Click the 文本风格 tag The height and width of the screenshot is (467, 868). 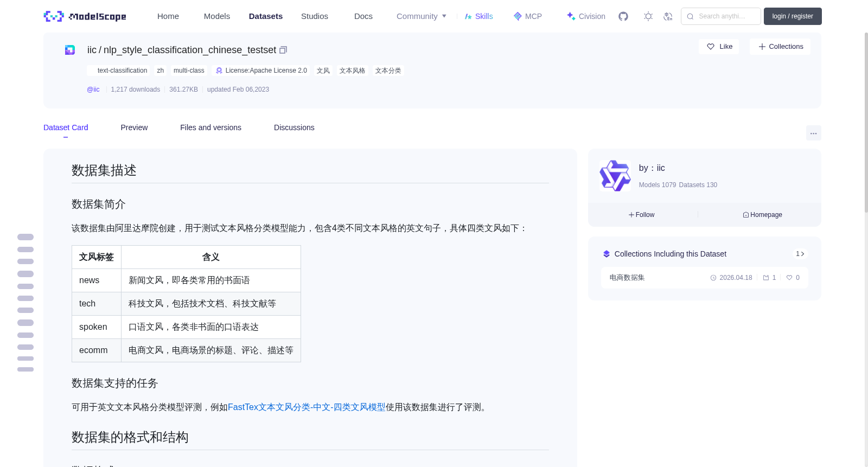click(352, 71)
